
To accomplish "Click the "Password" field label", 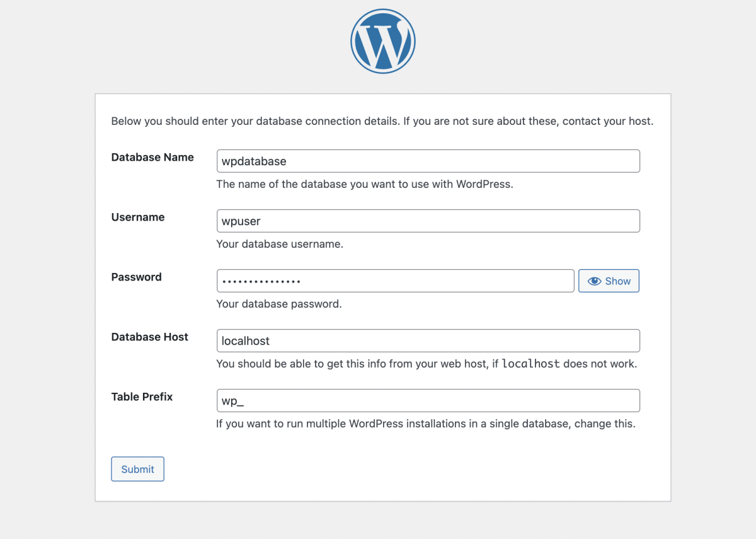I will click(x=137, y=277).
